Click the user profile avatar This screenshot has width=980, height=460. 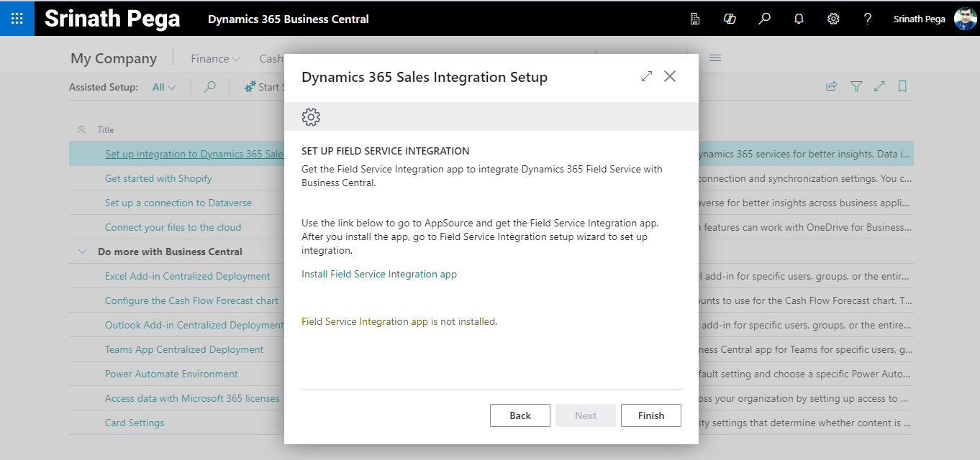(x=965, y=19)
